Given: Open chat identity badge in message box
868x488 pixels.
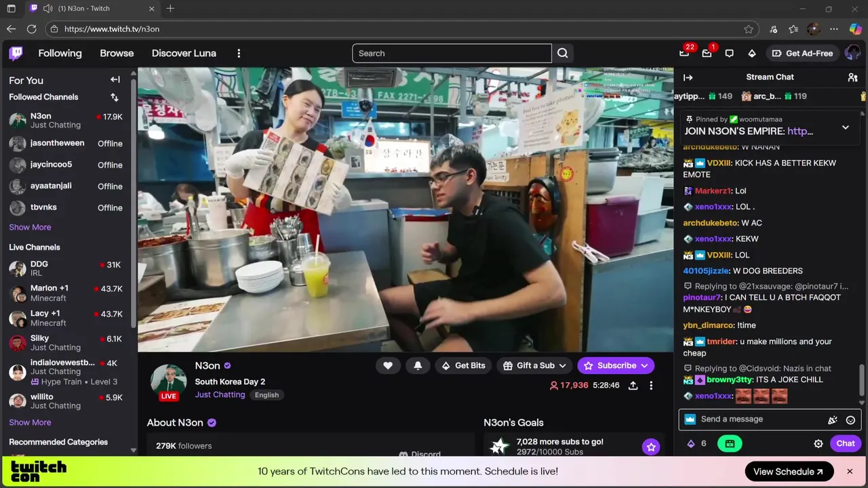Looking at the screenshot, I should (690, 420).
